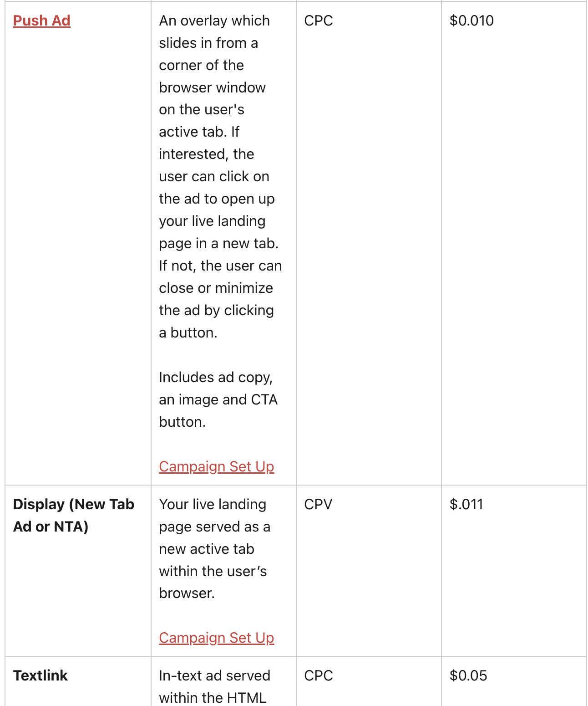Click the "browser window" text line
Image resolution: width=588 pixels, height=706 pixels.
tap(212, 87)
